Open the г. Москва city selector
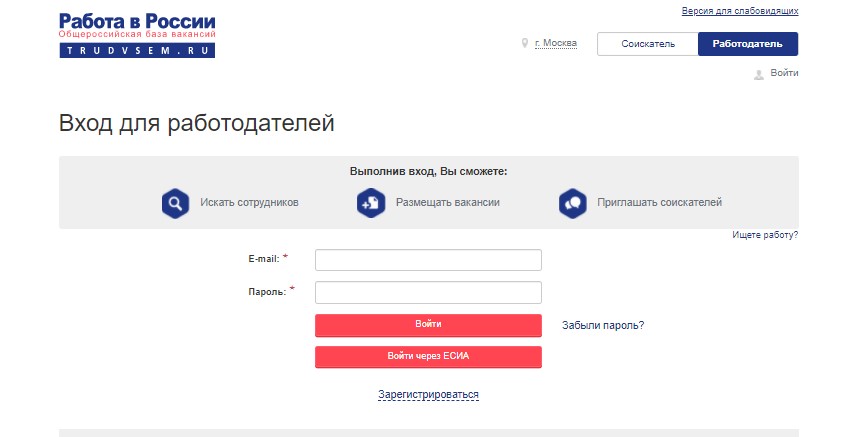The height and width of the screenshot is (437, 858). 556,44
